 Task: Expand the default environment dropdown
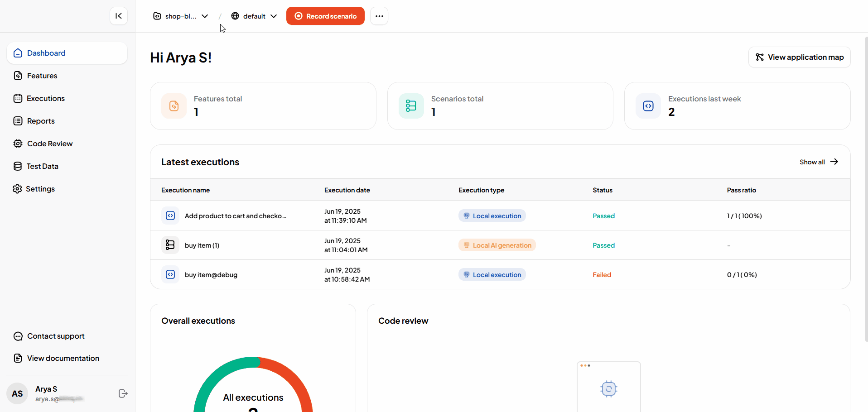pyautogui.click(x=254, y=16)
